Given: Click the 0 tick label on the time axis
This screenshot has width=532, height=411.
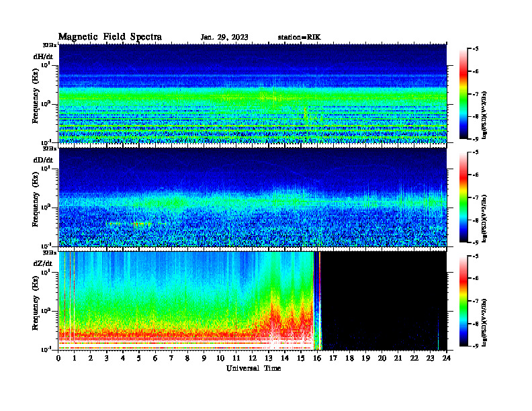Looking at the screenshot, I should coord(58,359).
